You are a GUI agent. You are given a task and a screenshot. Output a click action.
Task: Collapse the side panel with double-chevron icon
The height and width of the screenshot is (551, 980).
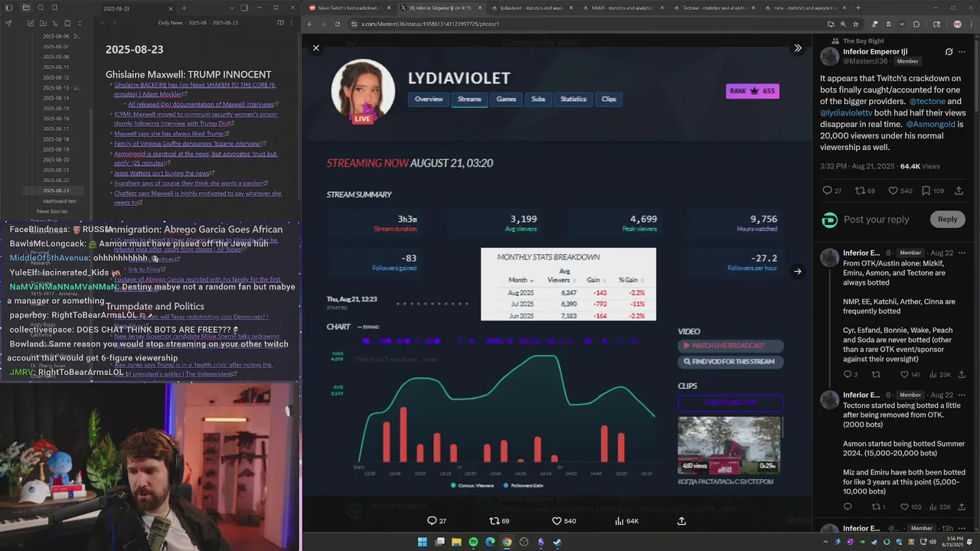[x=798, y=47]
